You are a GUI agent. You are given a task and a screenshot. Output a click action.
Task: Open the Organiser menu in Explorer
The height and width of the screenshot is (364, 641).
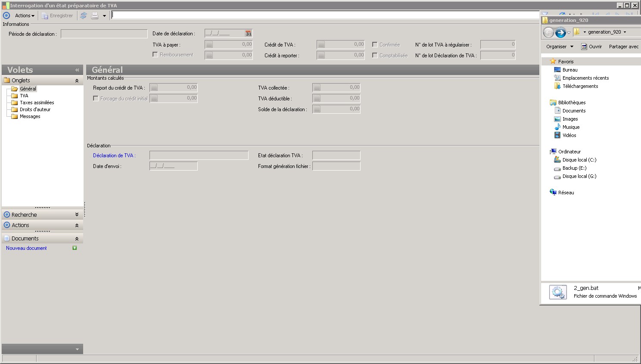(560, 47)
